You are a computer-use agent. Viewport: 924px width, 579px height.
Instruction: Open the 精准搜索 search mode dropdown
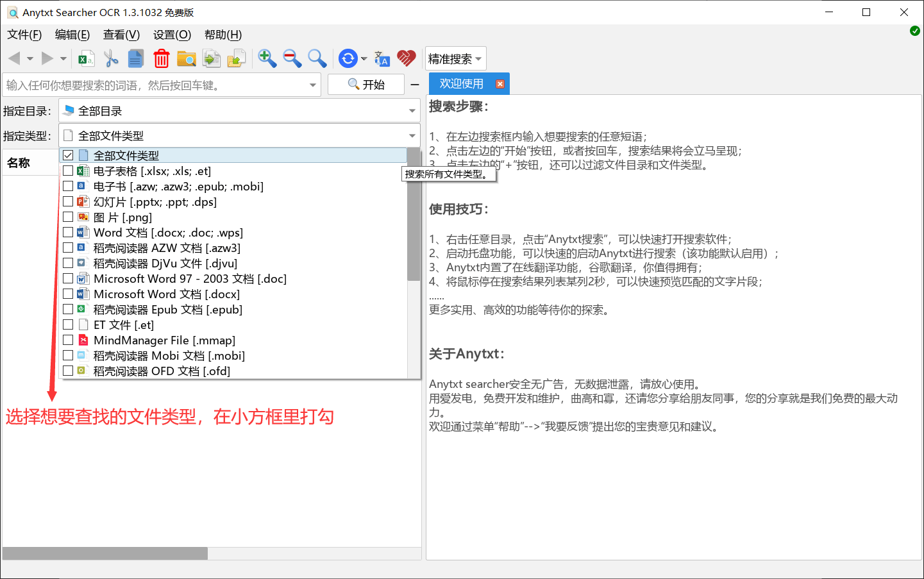pos(455,59)
